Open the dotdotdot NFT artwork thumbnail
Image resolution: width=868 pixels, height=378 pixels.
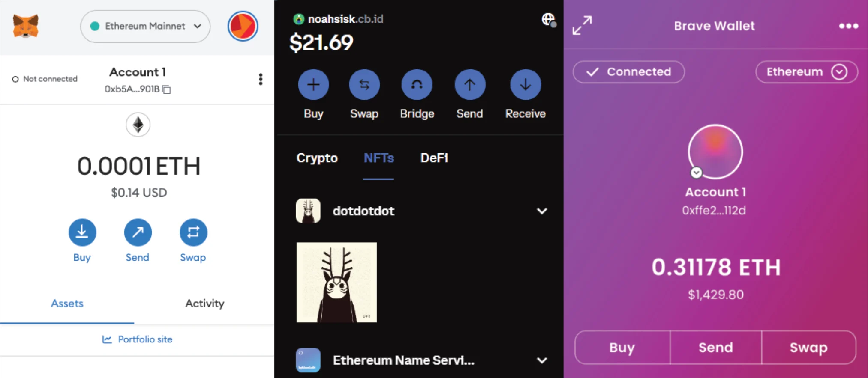click(336, 283)
